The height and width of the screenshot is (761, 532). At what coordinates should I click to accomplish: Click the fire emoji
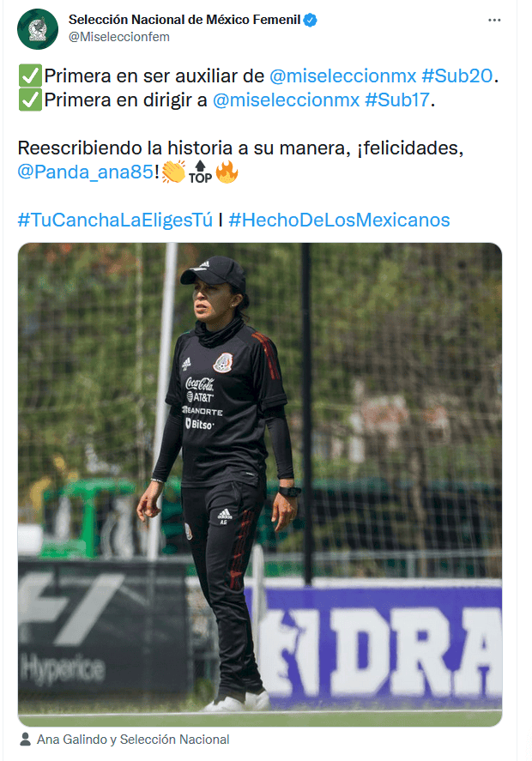(227, 172)
